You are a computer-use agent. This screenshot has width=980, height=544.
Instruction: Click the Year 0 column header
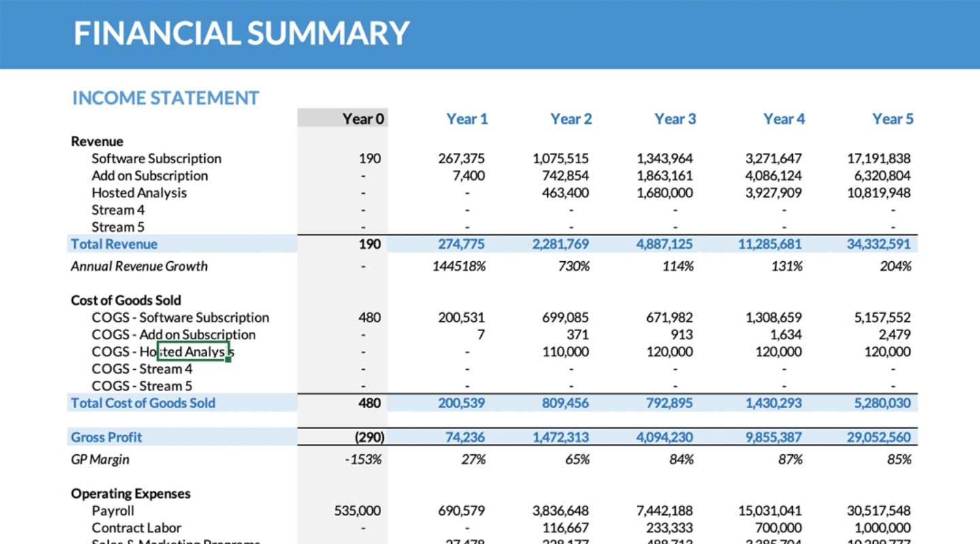[363, 119]
